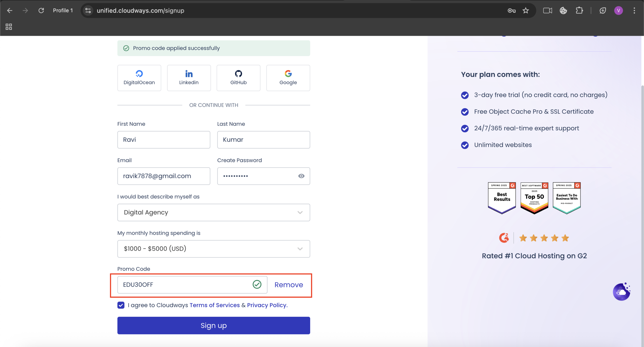The image size is (644, 347).
Task: Click the address bar URL
Action: tap(140, 11)
